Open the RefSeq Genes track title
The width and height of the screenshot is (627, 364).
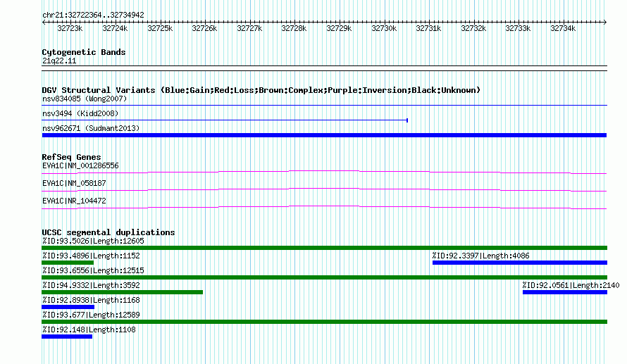coord(71,156)
